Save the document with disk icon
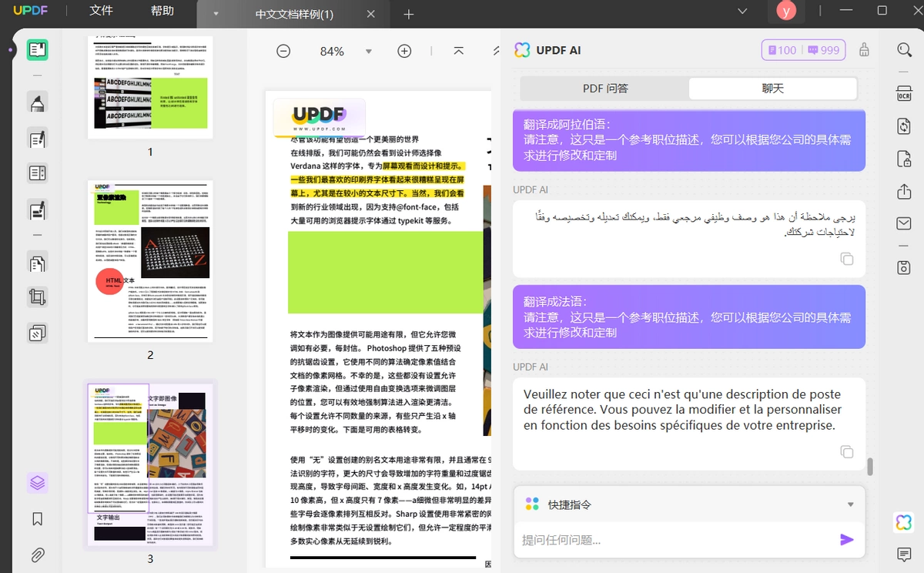Image resolution: width=924 pixels, height=573 pixels. click(x=904, y=267)
